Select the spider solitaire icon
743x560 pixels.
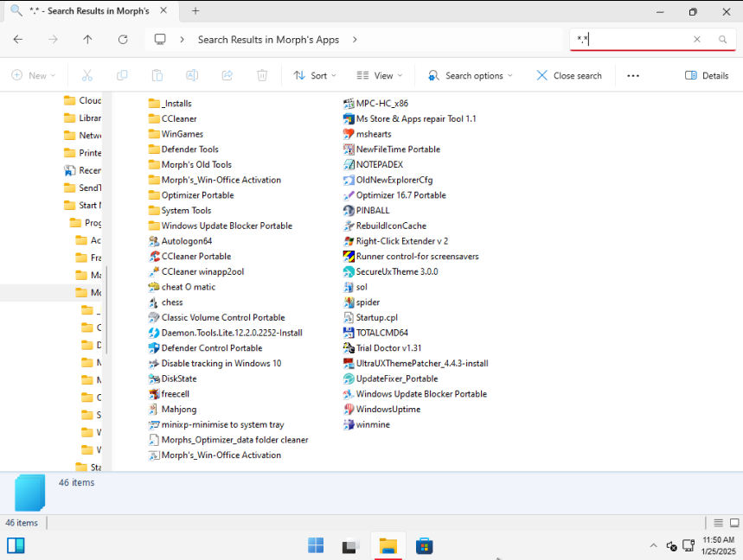[349, 302]
